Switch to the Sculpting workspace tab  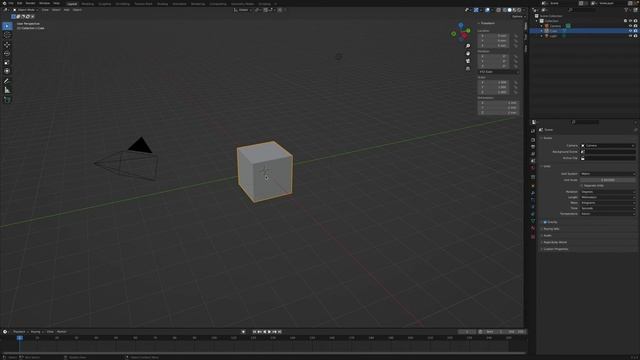coord(105,4)
